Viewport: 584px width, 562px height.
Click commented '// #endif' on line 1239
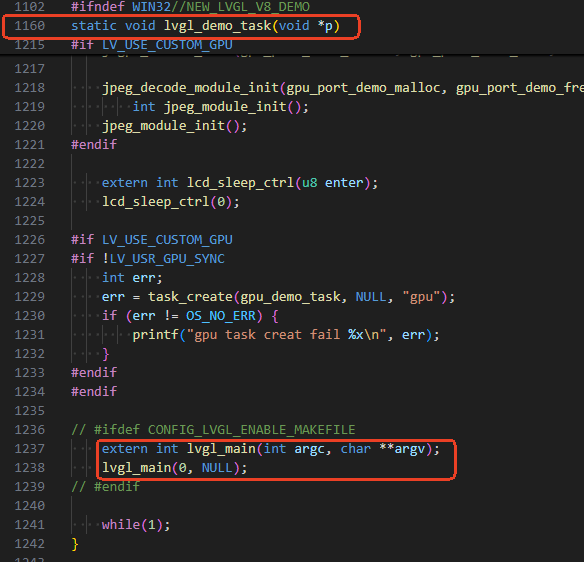coord(105,487)
